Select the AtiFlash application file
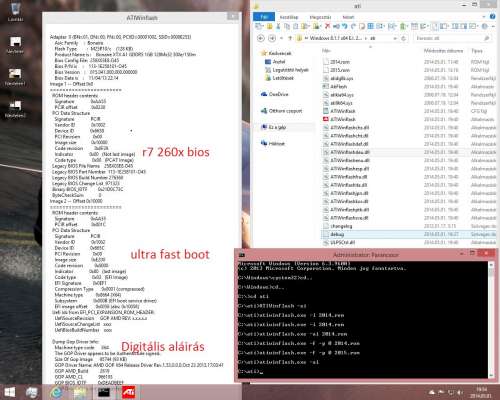 (335, 86)
